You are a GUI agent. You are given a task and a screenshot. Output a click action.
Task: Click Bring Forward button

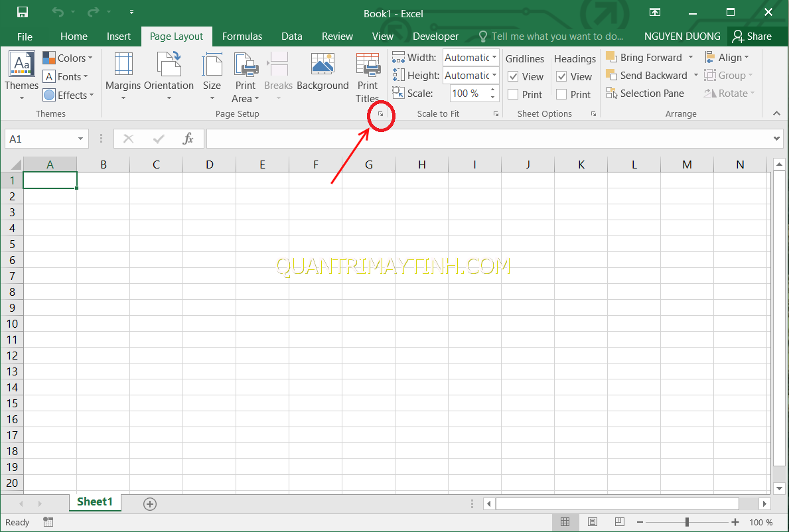pyautogui.click(x=644, y=57)
